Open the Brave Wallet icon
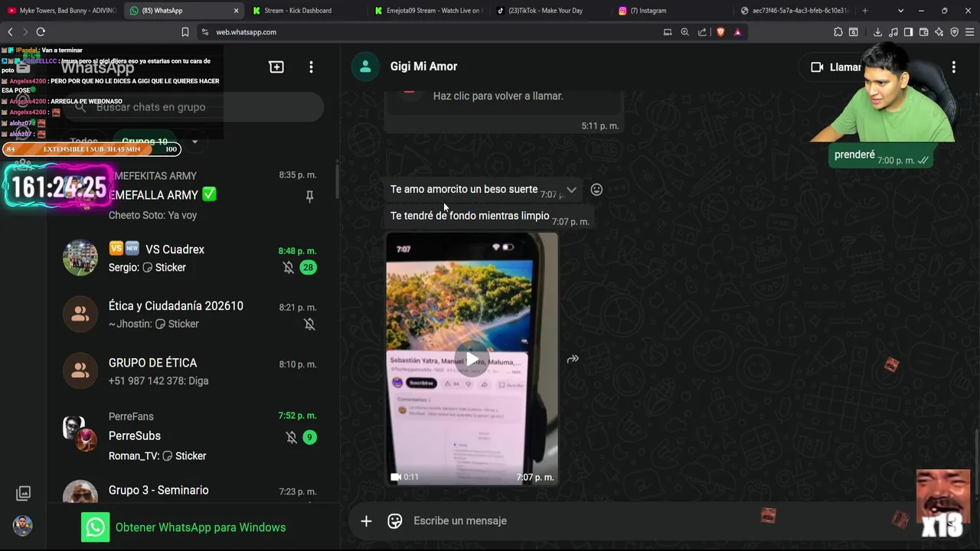This screenshot has width=980, height=551. [923, 32]
